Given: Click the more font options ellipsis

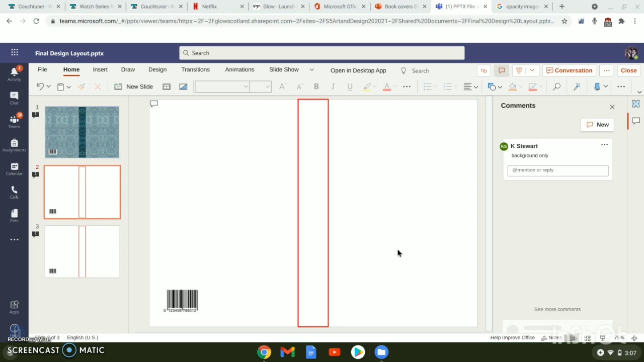Looking at the screenshot, I should click(x=407, y=86).
